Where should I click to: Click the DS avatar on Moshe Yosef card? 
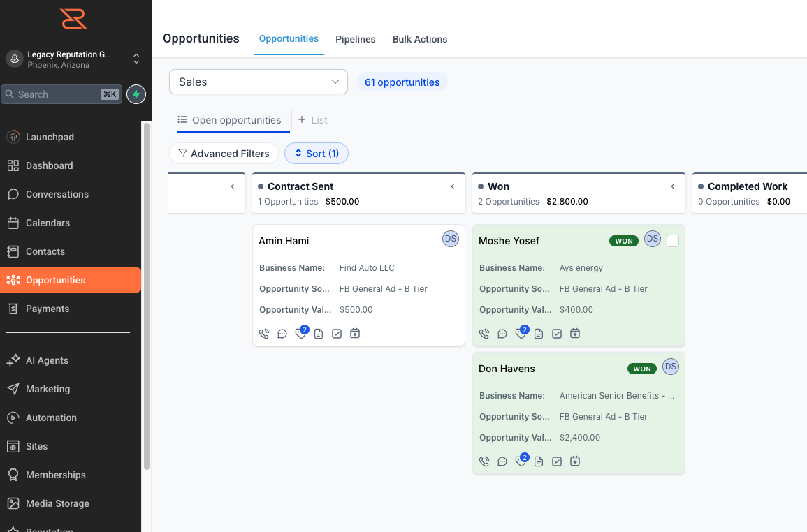pos(653,239)
